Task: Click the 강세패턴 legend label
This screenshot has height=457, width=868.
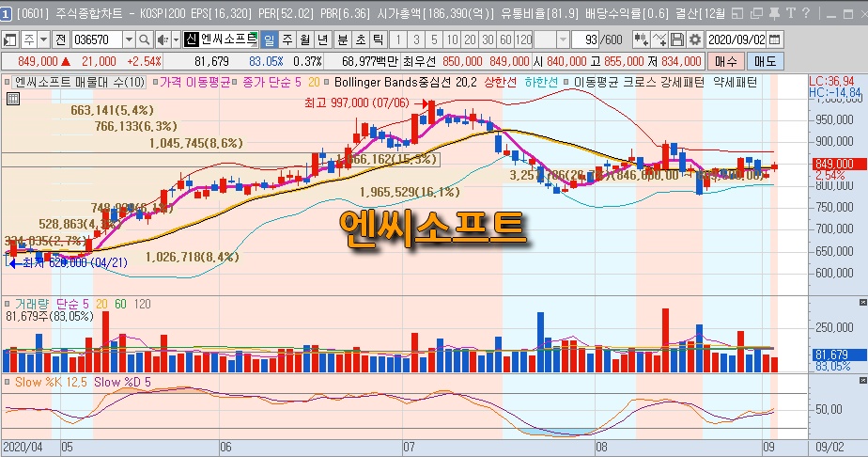Action: click(682, 83)
